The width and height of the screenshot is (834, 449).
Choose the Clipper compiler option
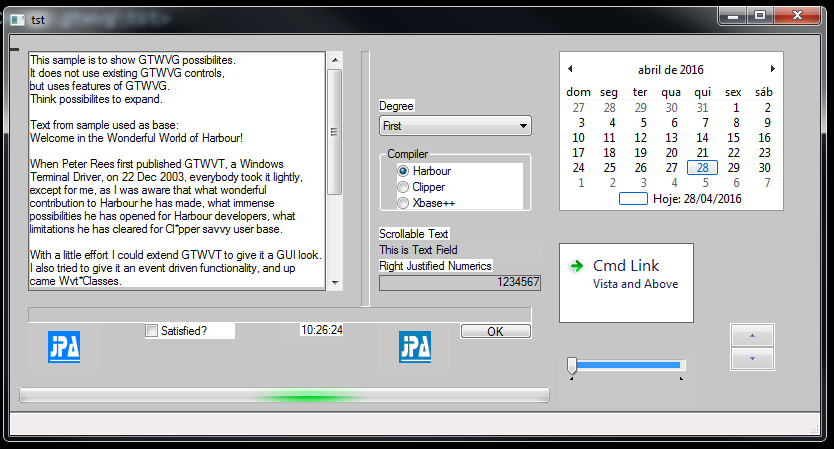pyautogui.click(x=404, y=187)
